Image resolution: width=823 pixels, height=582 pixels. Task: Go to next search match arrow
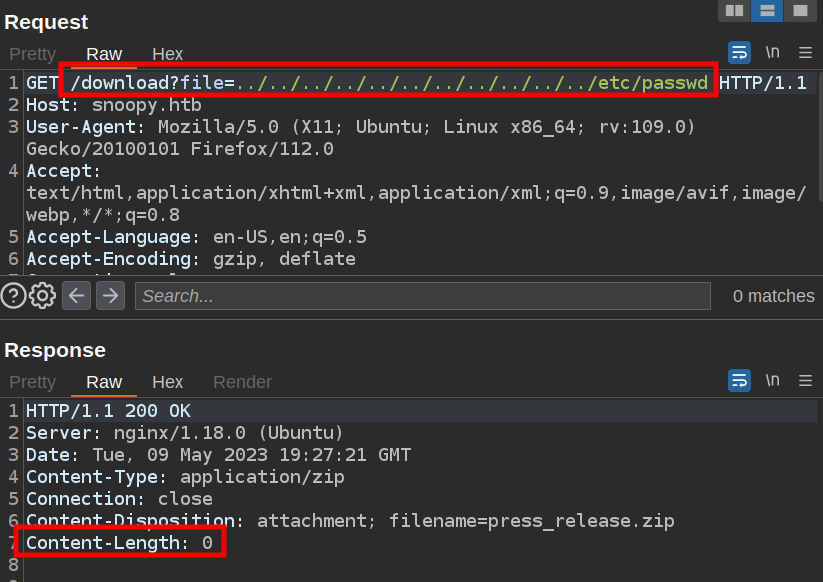tap(110, 295)
